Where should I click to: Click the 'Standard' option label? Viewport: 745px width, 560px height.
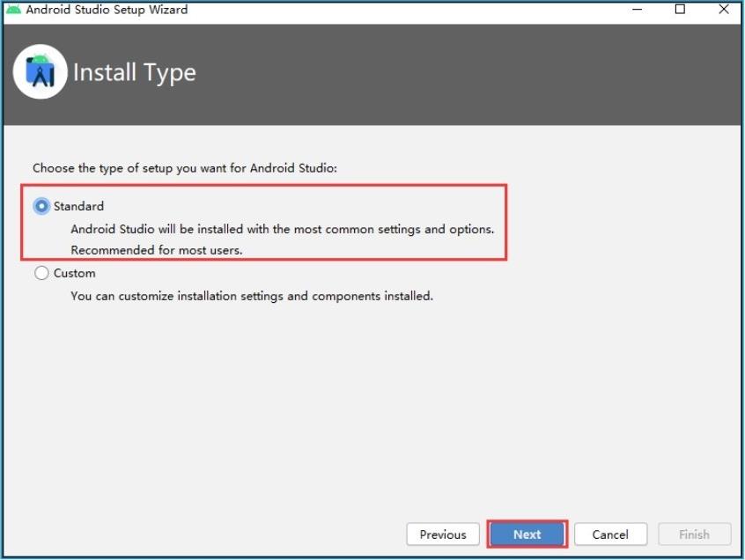tap(78, 206)
